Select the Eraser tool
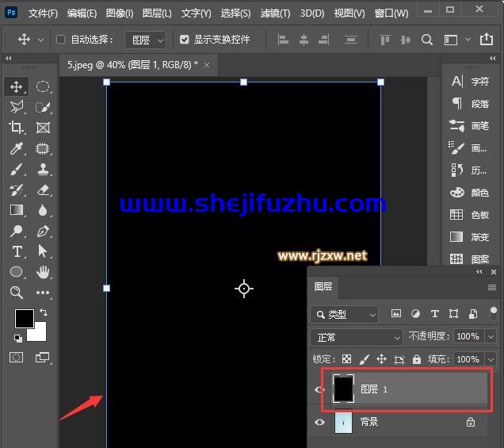504x448 pixels. click(x=43, y=190)
